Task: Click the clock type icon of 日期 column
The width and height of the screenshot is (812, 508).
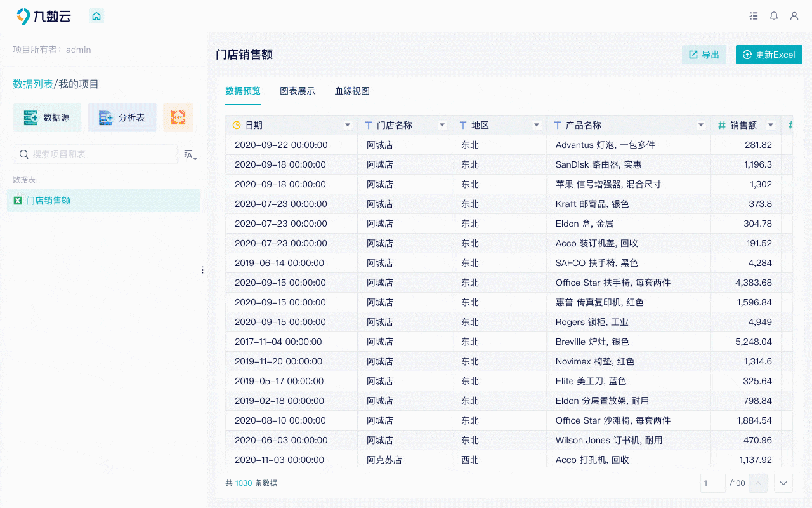Action: (237, 125)
